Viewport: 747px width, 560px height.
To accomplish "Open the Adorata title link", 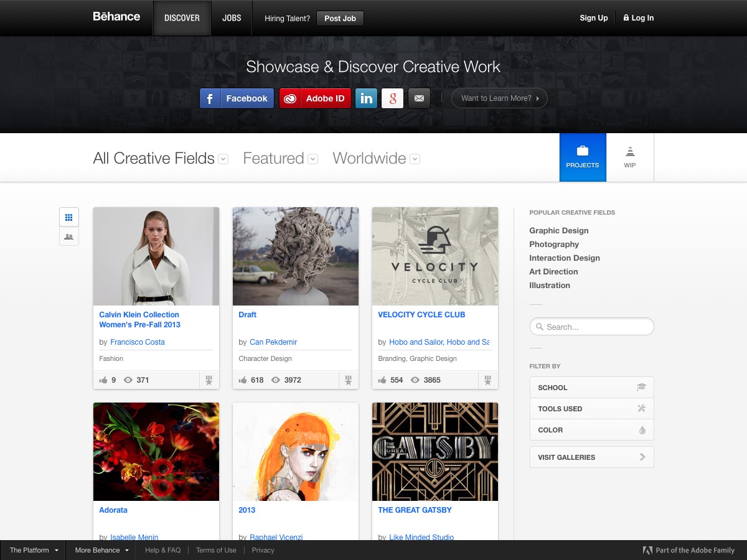I will 113,510.
